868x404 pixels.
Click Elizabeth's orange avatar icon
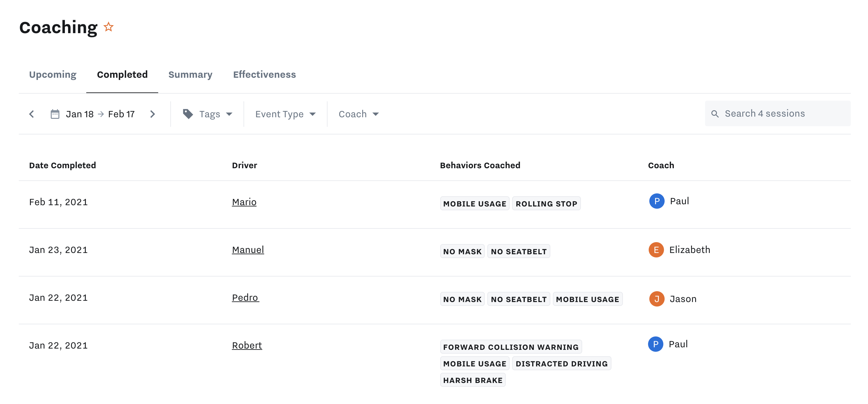[656, 250]
